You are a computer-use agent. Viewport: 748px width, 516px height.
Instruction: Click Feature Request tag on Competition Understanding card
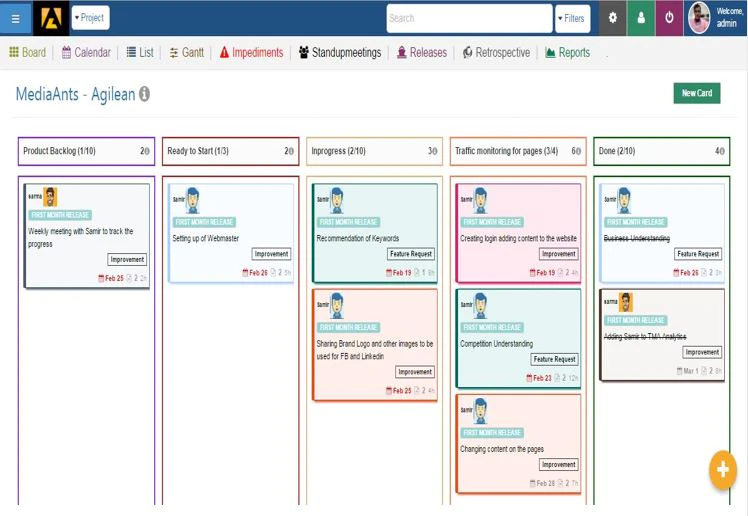(x=554, y=359)
